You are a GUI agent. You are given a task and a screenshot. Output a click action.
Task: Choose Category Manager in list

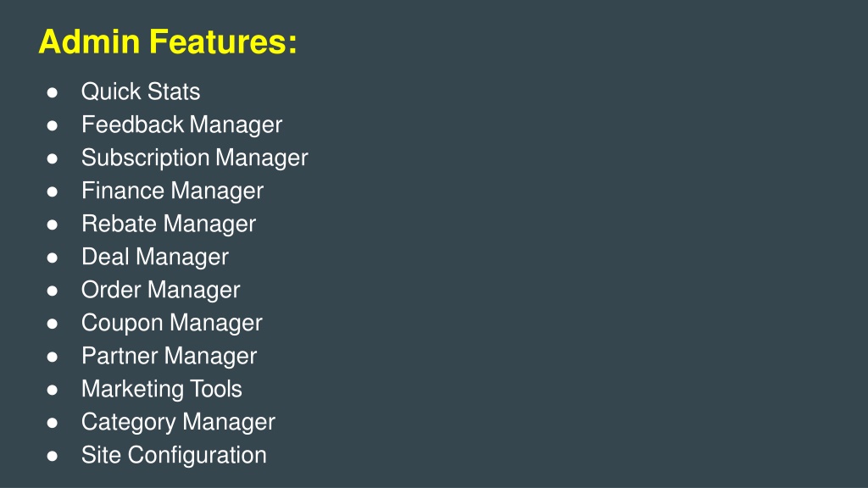coord(178,423)
